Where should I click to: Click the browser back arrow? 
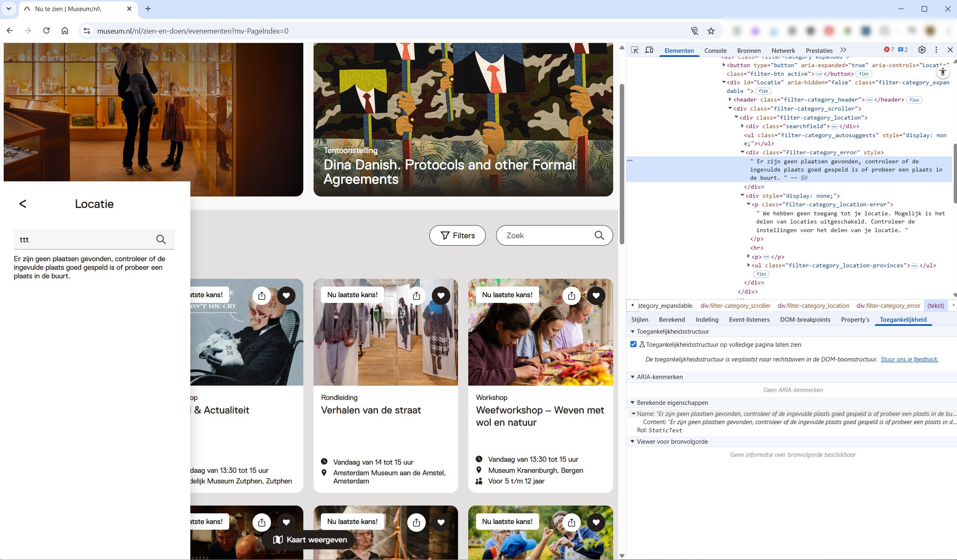pyautogui.click(x=10, y=31)
